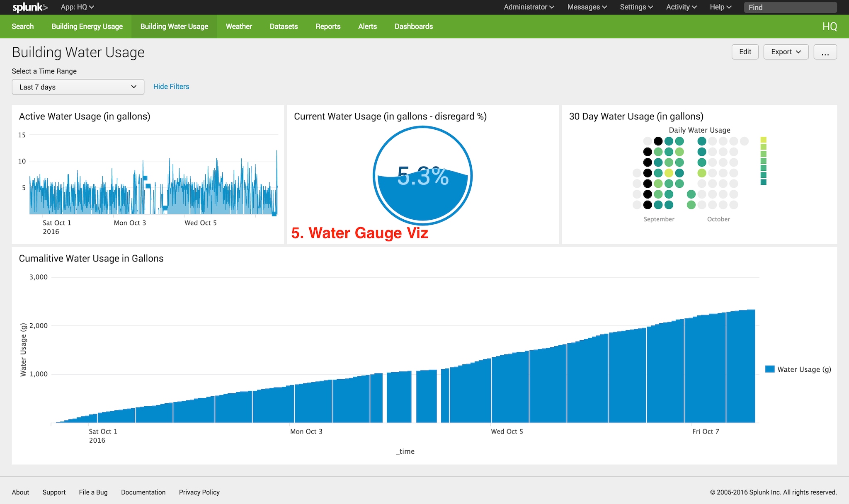
Task: Click the Splunk logo
Action: click(30, 7)
